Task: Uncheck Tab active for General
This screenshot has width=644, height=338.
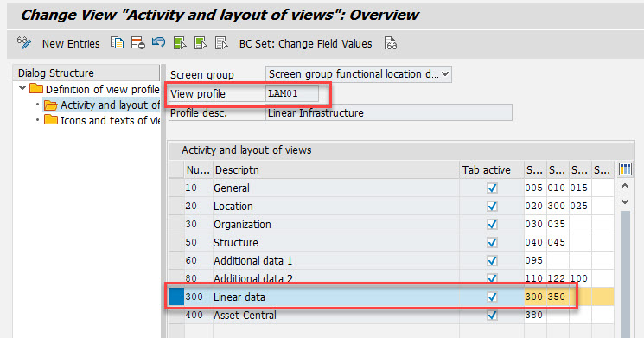Action: click(492, 188)
